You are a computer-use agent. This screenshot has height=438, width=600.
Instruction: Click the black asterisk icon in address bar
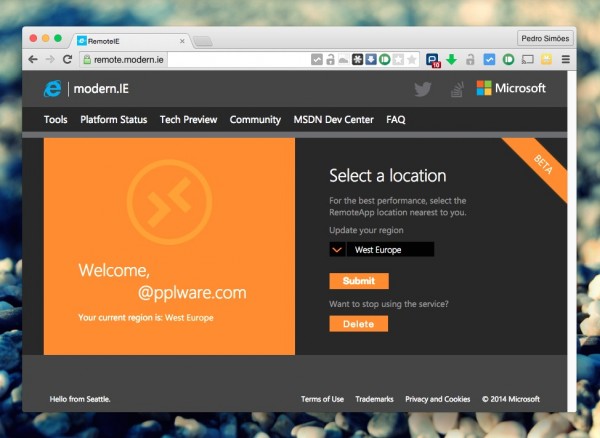click(x=357, y=59)
